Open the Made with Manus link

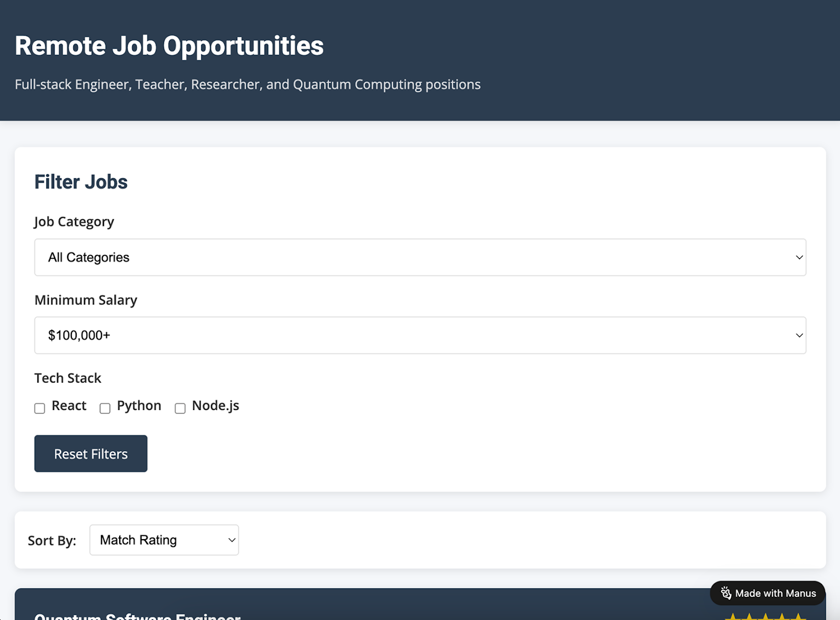pyautogui.click(x=768, y=593)
